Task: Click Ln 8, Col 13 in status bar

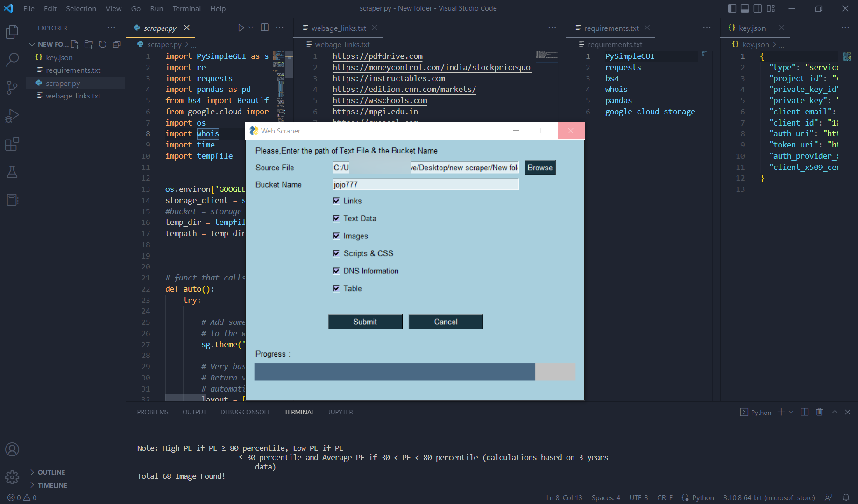Action: pyautogui.click(x=564, y=498)
